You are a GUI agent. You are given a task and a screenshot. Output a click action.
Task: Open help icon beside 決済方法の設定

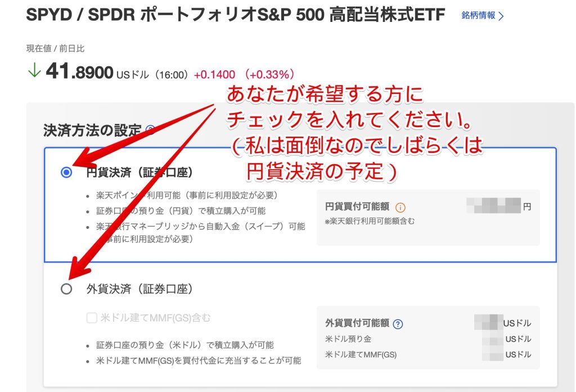tap(150, 130)
